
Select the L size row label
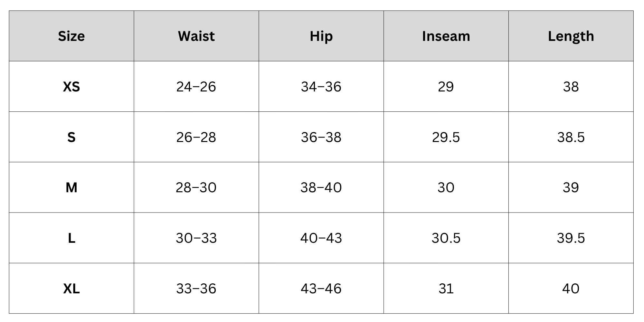click(x=71, y=238)
